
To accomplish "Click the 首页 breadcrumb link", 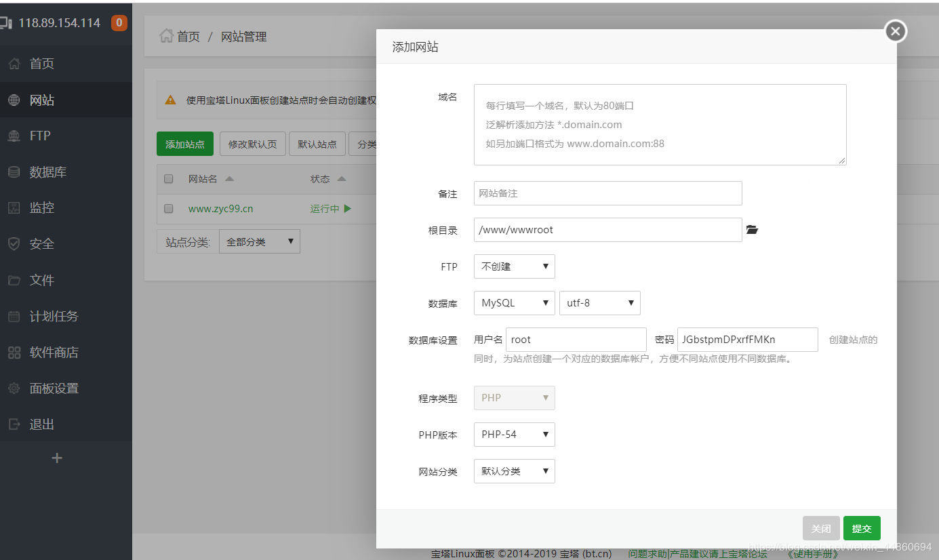I will pyautogui.click(x=188, y=37).
